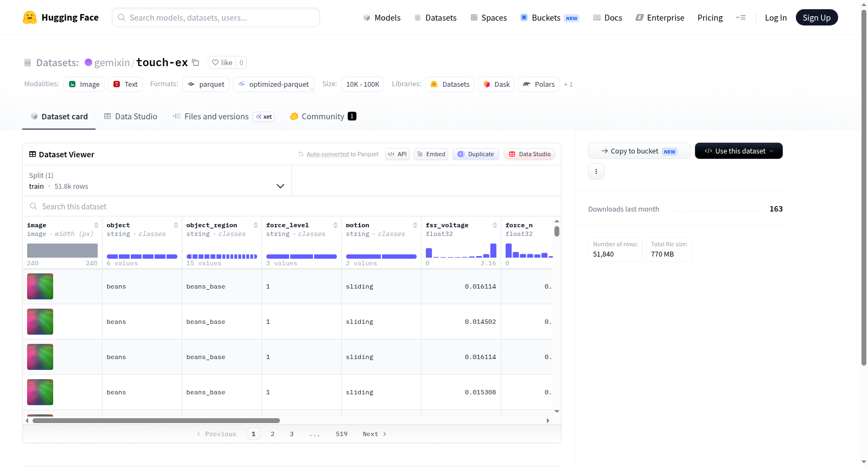Open the three-dot options menu under Copy to bucket
Image resolution: width=868 pixels, height=467 pixels.
click(596, 171)
